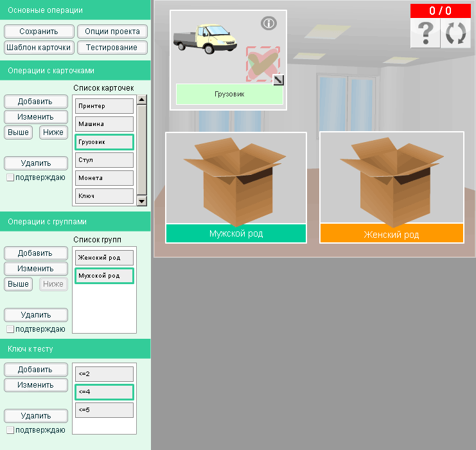Viewport: 476px width, 450px height.
Task: Select Женский род in group list
Action: pos(105,258)
